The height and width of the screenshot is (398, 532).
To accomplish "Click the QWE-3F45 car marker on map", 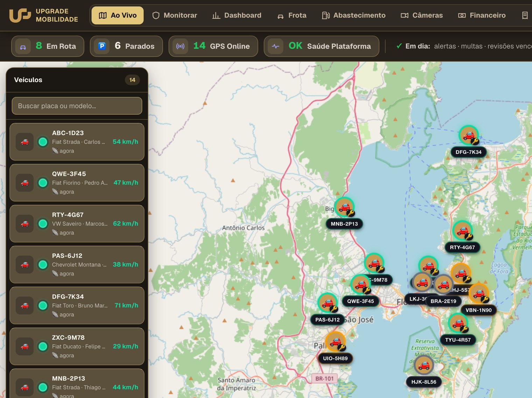I will click(360, 284).
